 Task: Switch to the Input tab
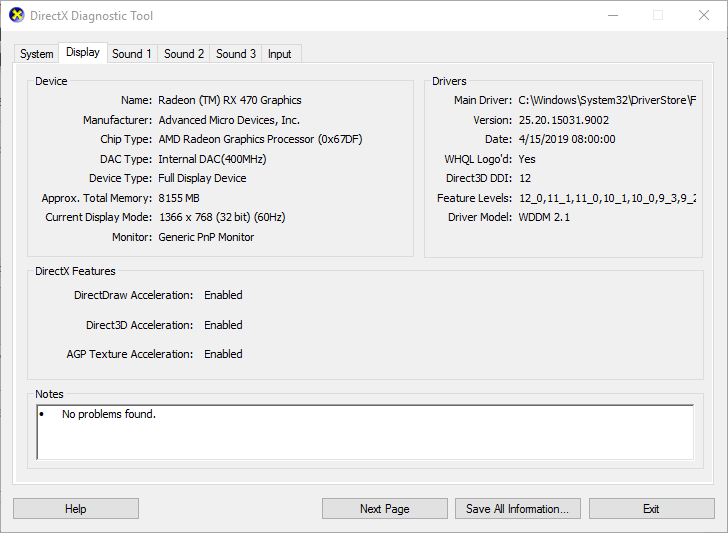280,54
